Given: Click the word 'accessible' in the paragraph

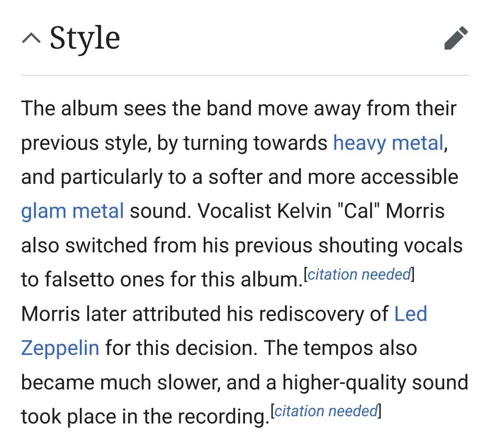Looking at the screenshot, I should (x=411, y=177).
